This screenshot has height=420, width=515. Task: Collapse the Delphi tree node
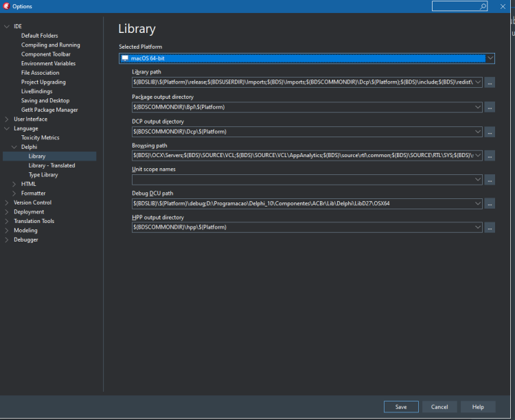click(x=14, y=147)
